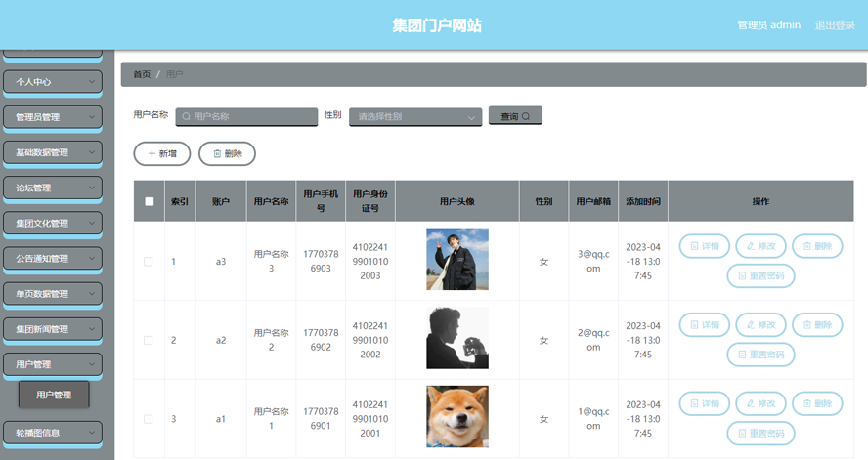This screenshot has height=460, width=868.
Task: Expand the 管理员管理 sidebar menu
Action: click(53, 117)
